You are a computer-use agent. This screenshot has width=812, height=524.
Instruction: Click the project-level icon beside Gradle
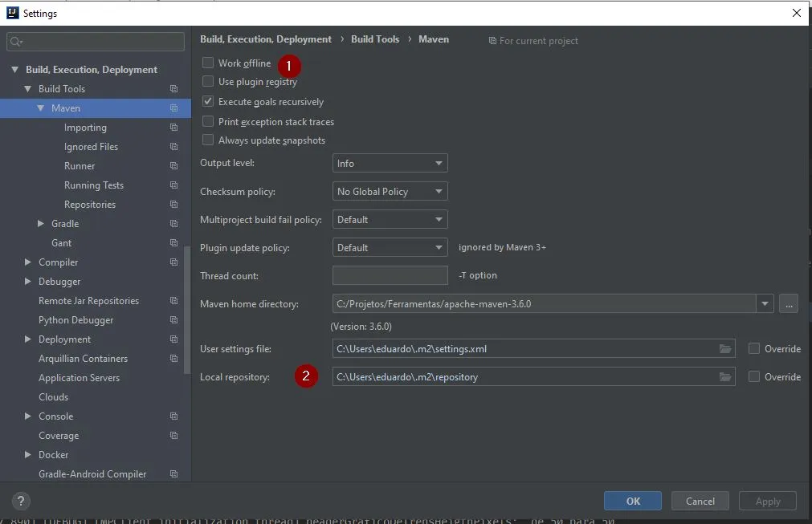pos(174,224)
